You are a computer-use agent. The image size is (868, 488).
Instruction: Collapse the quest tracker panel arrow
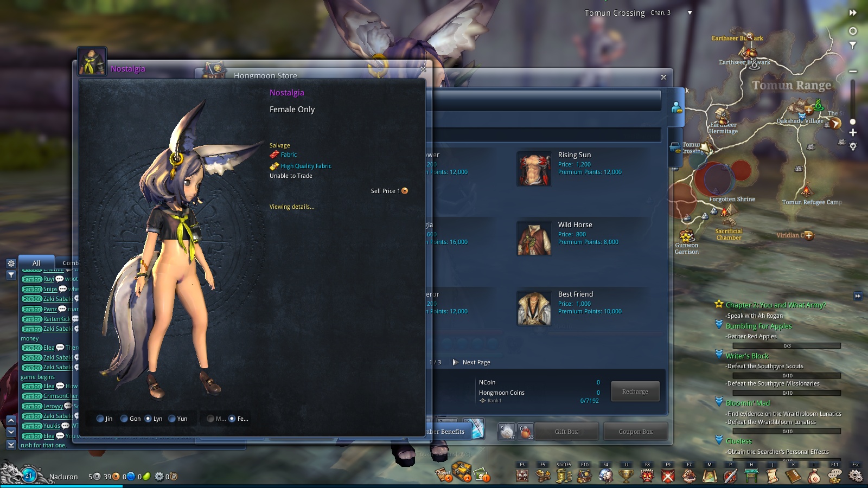(858, 296)
